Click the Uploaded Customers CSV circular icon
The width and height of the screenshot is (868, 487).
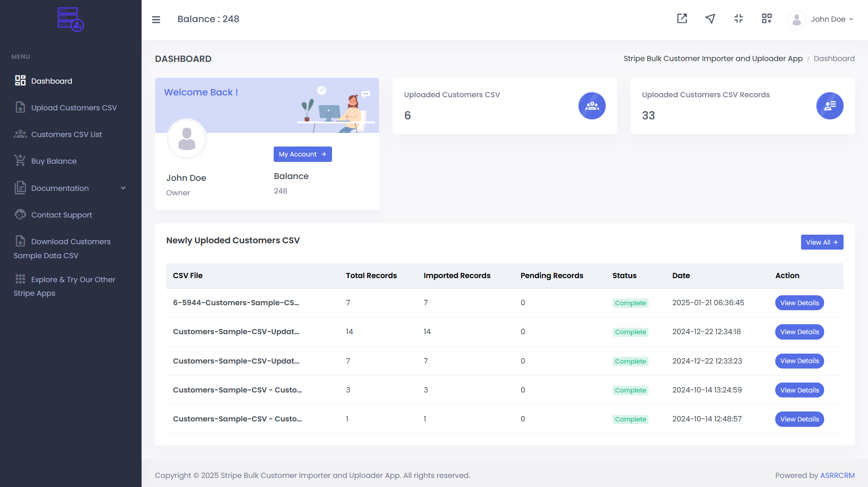coord(592,106)
